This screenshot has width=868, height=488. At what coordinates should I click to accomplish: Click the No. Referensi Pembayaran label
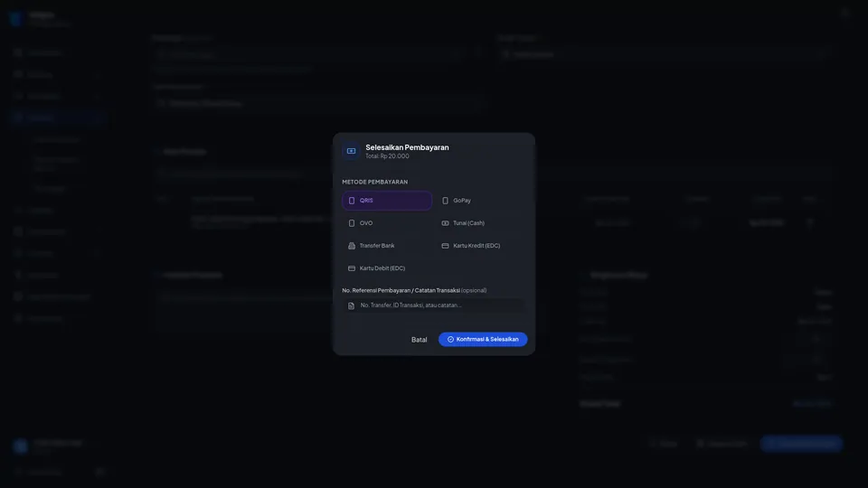pos(414,290)
